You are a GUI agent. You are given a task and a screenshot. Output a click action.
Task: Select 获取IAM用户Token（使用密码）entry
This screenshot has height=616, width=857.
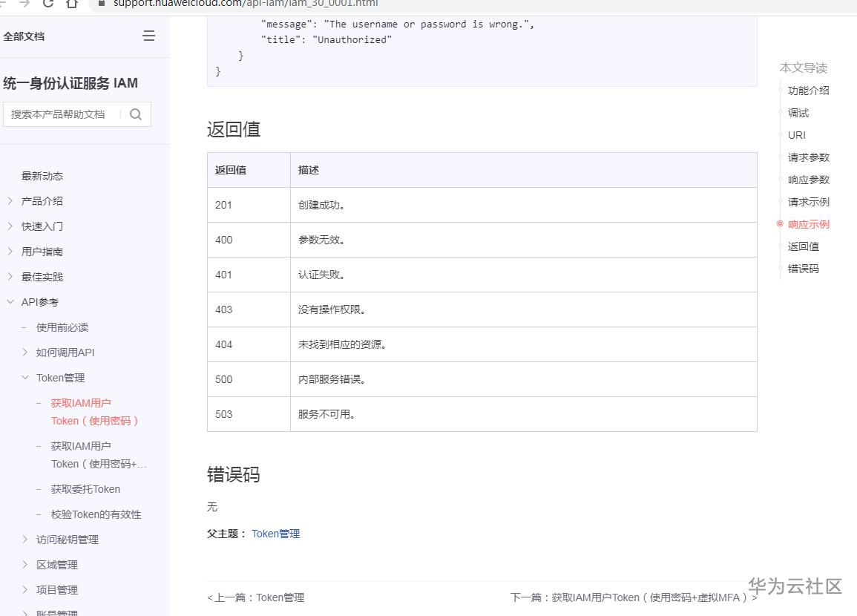pos(94,412)
